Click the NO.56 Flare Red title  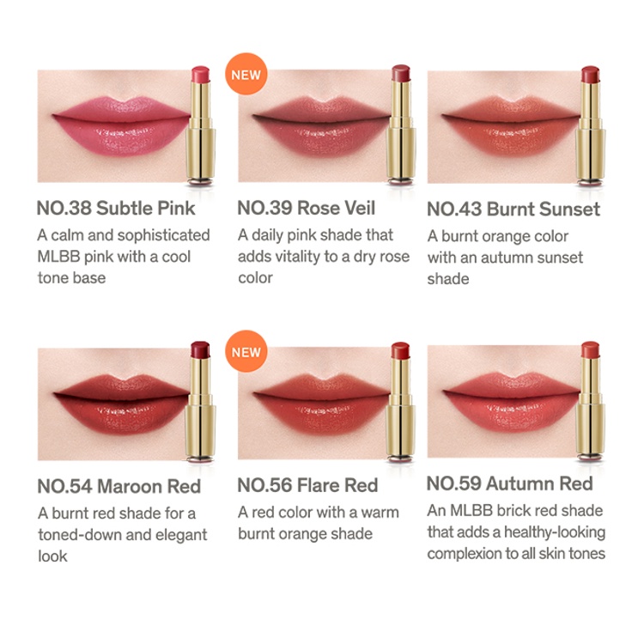[307, 485]
